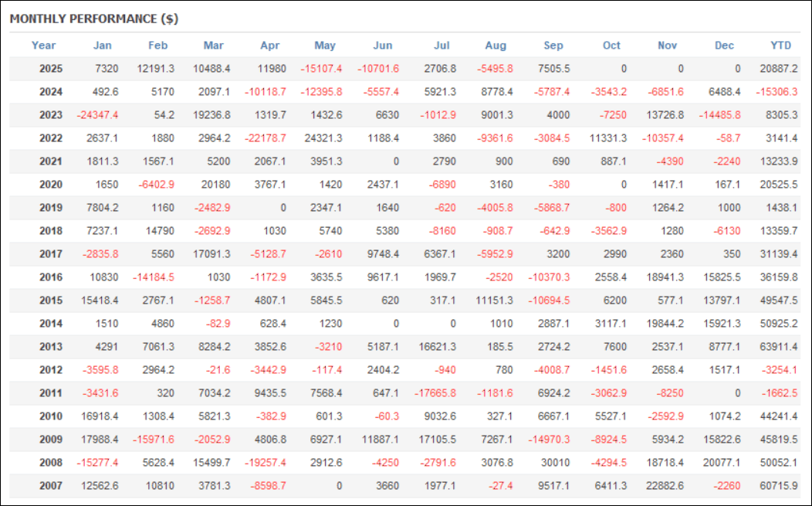Select the 2025 year row label
812x506 pixels.
pos(51,69)
